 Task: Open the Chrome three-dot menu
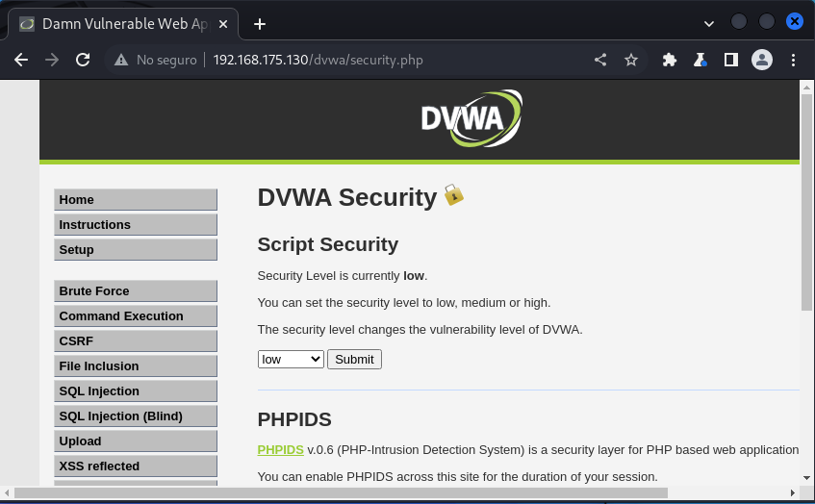(793, 60)
